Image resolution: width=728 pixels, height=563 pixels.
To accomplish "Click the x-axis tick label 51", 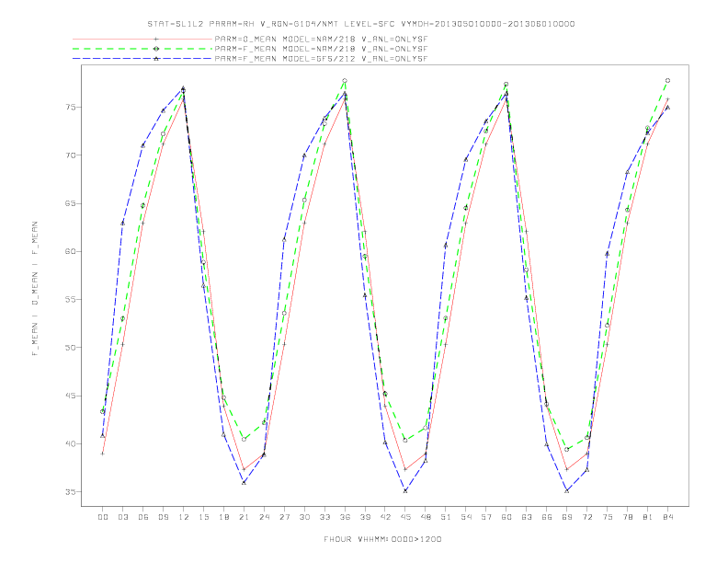I will pos(446,517).
